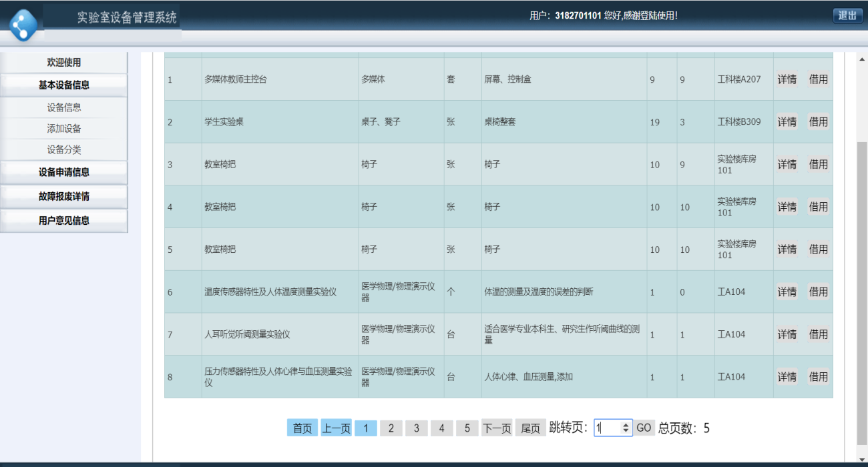This screenshot has width=868, height=467.
Task: Click 借用 for 压力传感器特性 row
Action: (x=819, y=377)
